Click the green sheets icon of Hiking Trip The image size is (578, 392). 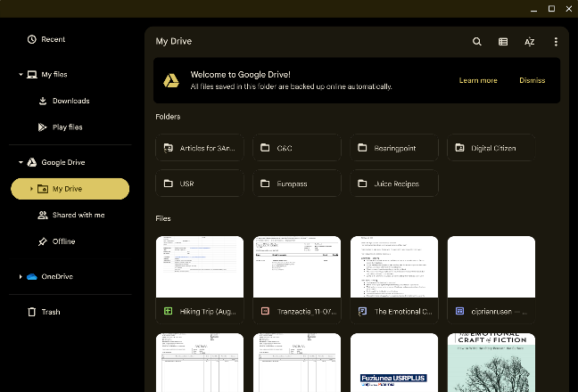coord(168,312)
